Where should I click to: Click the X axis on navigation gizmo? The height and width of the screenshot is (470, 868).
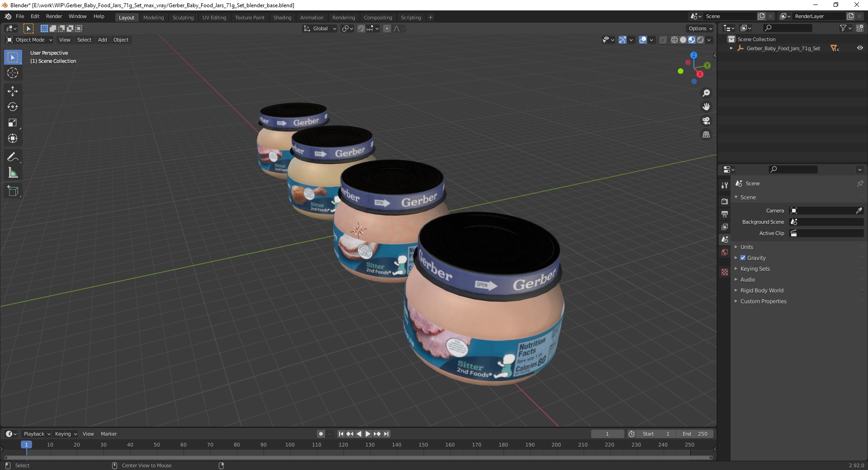point(700,74)
